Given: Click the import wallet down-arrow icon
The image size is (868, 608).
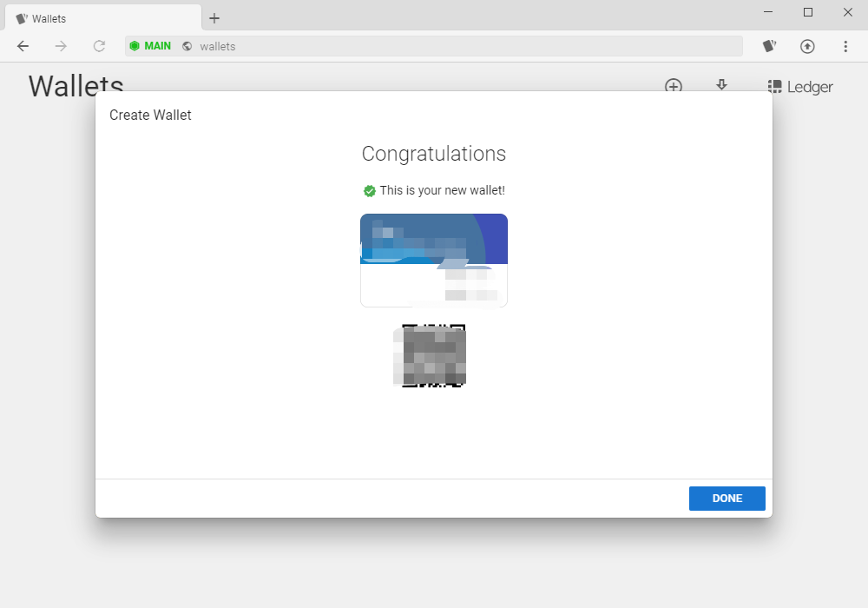Looking at the screenshot, I should click(x=721, y=85).
